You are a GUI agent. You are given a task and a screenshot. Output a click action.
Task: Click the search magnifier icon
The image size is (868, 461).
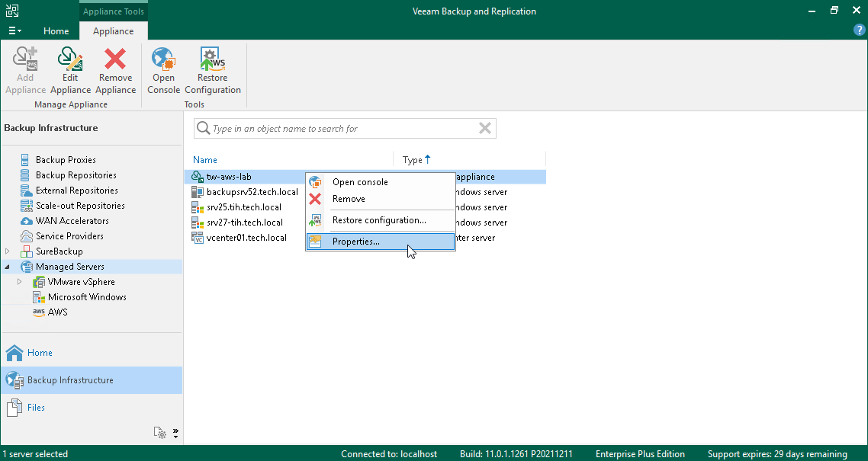203,128
